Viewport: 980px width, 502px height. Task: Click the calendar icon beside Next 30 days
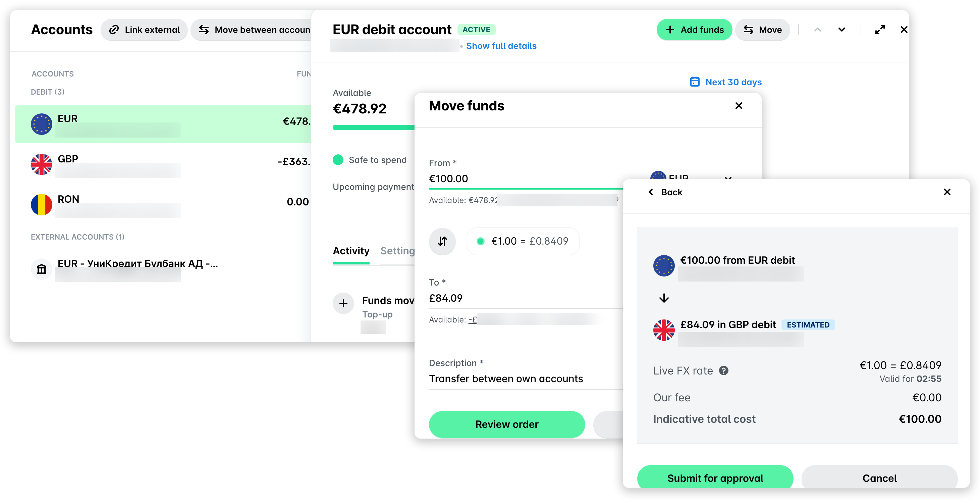pyautogui.click(x=695, y=82)
